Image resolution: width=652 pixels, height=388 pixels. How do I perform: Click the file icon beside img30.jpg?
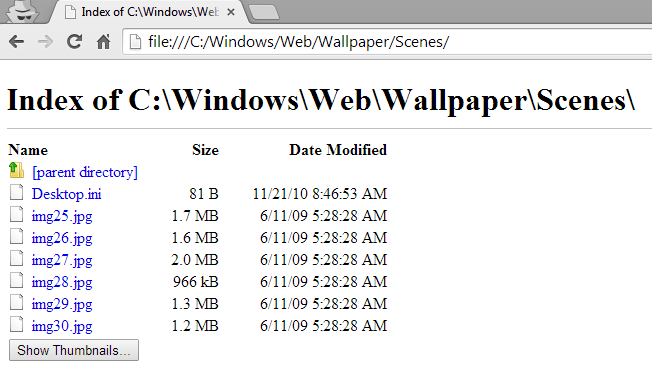pos(17,324)
